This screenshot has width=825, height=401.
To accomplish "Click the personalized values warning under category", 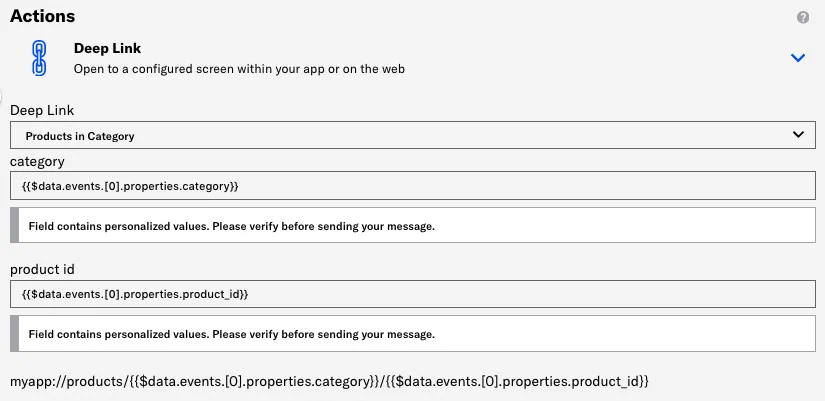I will (232, 226).
